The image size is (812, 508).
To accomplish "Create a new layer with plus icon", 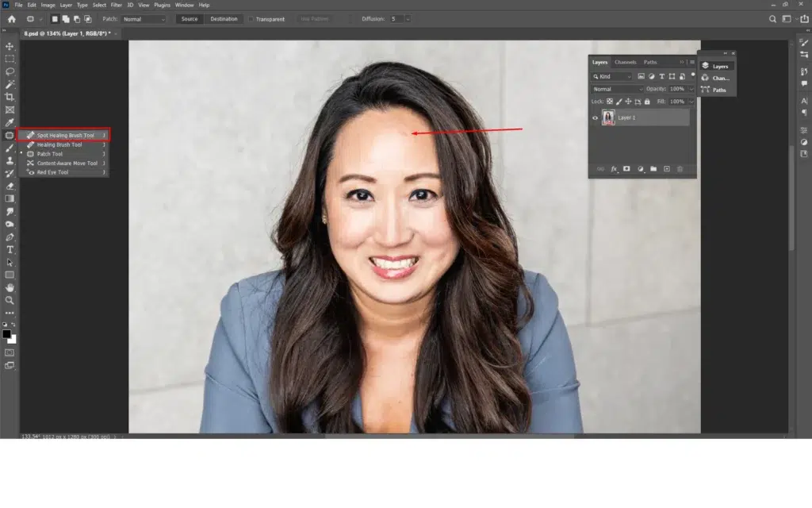I will (x=667, y=169).
